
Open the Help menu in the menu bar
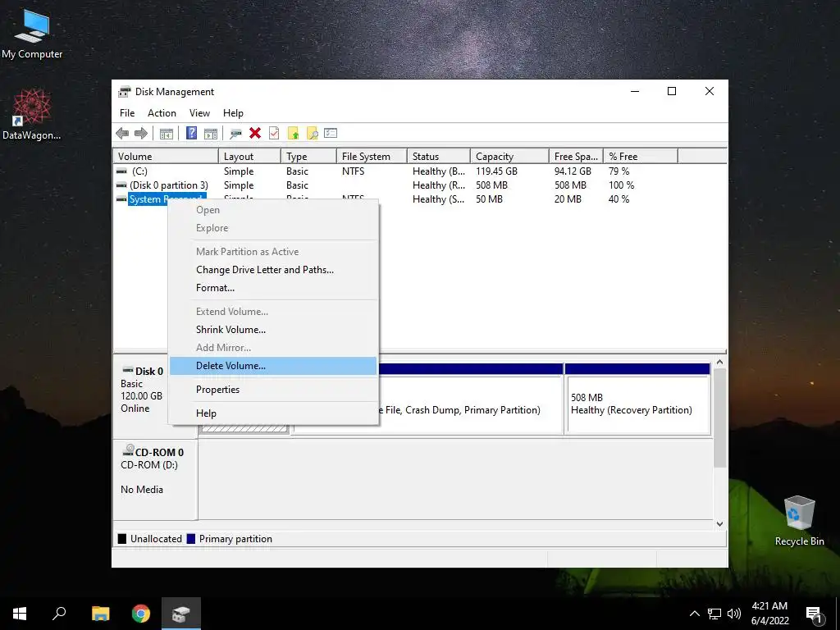(233, 113)
